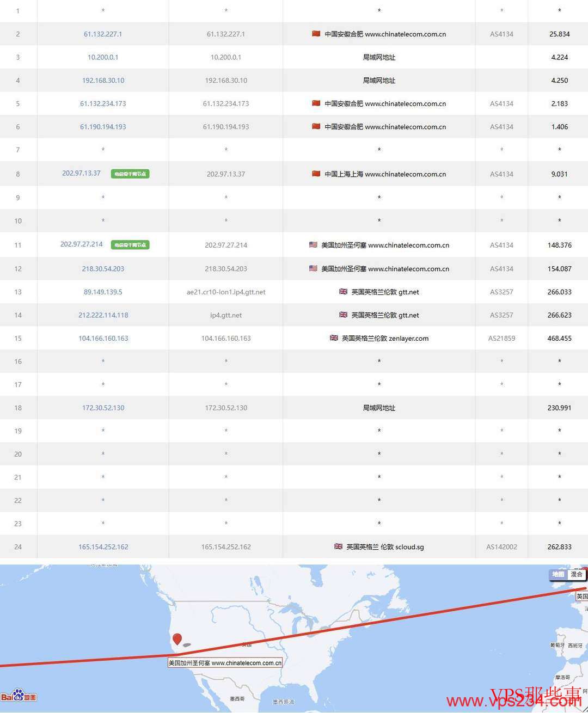Viewport: 588px width, 713px height.
Task: Select location text 英国英格兰伦敦 zenlayer.com
Action: coord(385,339)
